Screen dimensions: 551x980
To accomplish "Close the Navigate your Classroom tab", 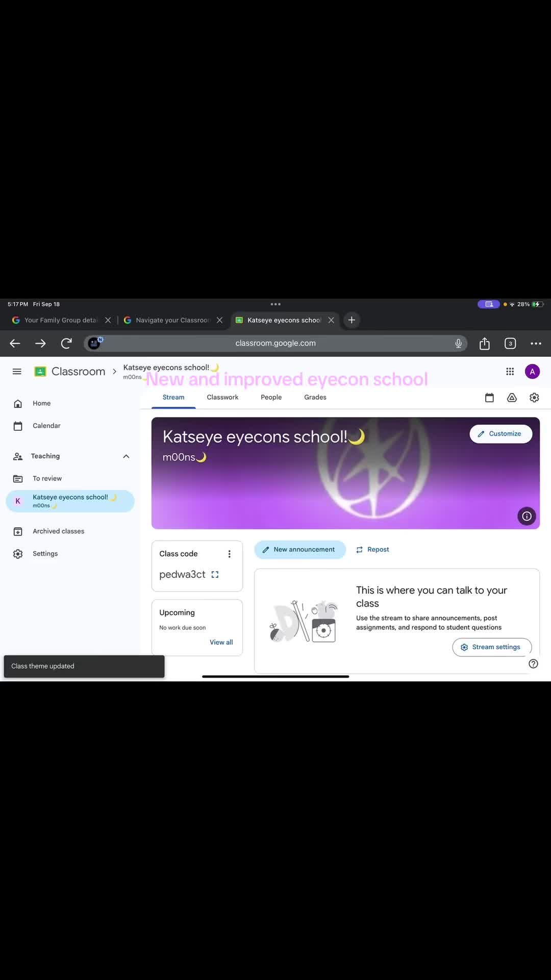I will [x=219, y=320].
